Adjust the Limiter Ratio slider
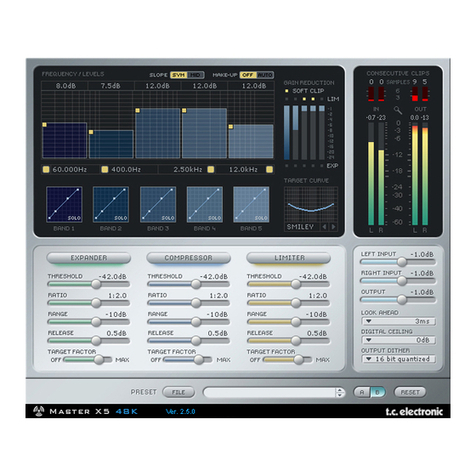Screen dimensions: 476x476 296,303
